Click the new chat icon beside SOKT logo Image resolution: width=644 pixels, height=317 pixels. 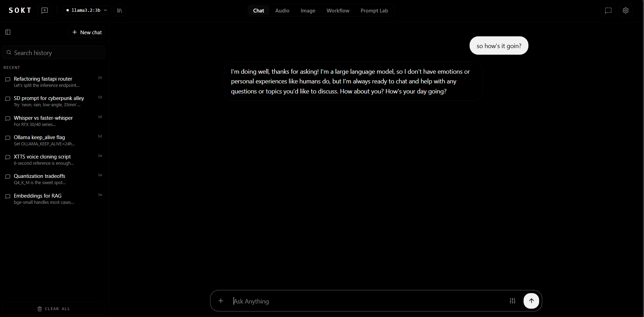45,10
